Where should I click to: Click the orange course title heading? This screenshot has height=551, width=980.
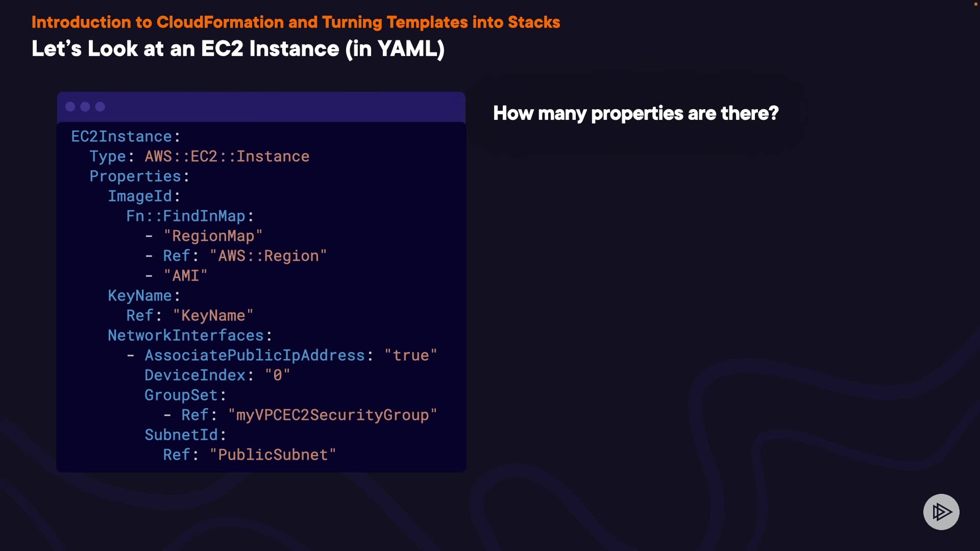pos(296,22)
